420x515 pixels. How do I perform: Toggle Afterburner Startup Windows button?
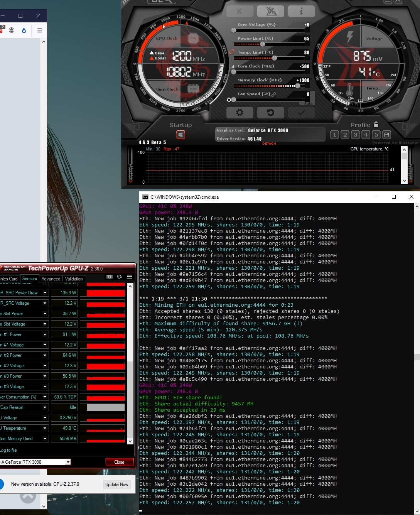pos(180,135)
